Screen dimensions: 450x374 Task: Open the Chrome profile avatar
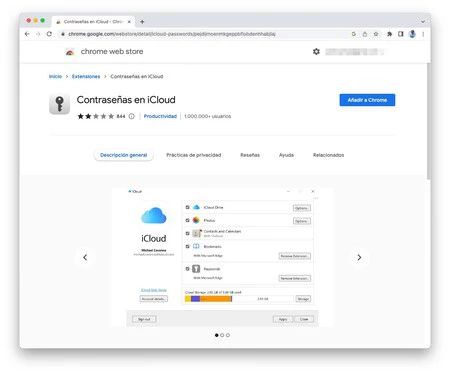tap(412, 34)
